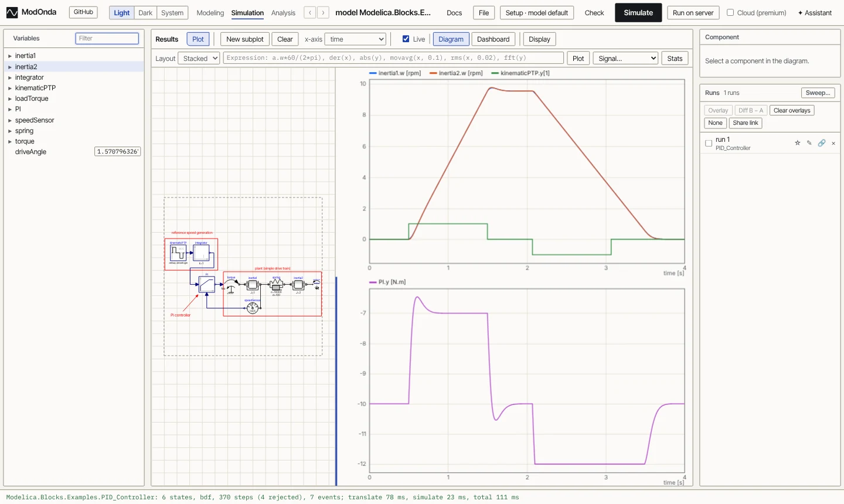Viewport: 844px width, 504px height.
Task: Click the driveAngle value field
Action: pyautogui.click(x=118, y=152)
